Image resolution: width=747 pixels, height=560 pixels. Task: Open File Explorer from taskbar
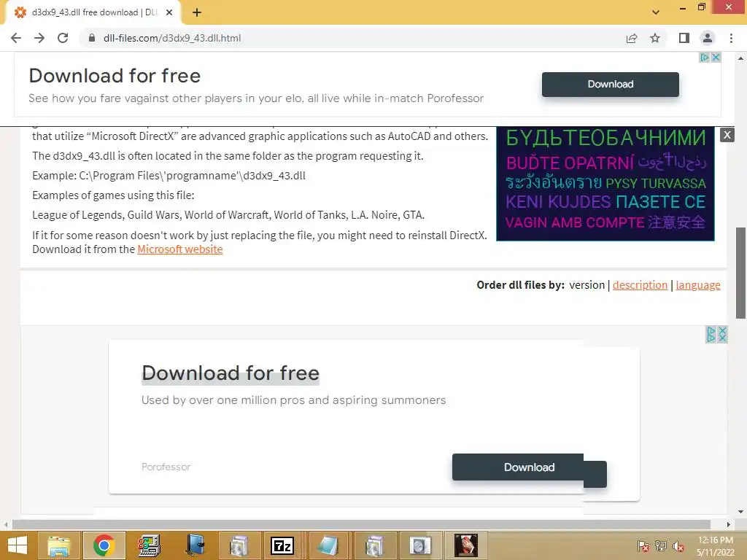(58, 545)
